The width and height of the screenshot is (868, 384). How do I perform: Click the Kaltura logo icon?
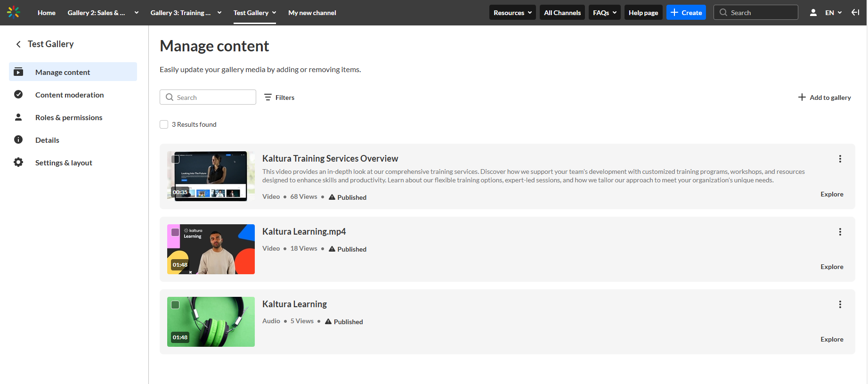point(14,12)
